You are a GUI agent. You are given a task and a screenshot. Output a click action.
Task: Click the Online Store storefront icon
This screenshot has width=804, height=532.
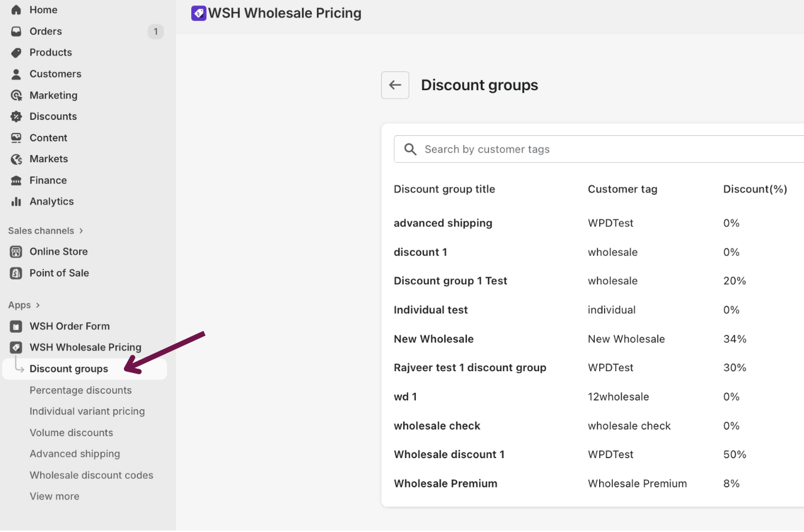[x=16, y=252]
